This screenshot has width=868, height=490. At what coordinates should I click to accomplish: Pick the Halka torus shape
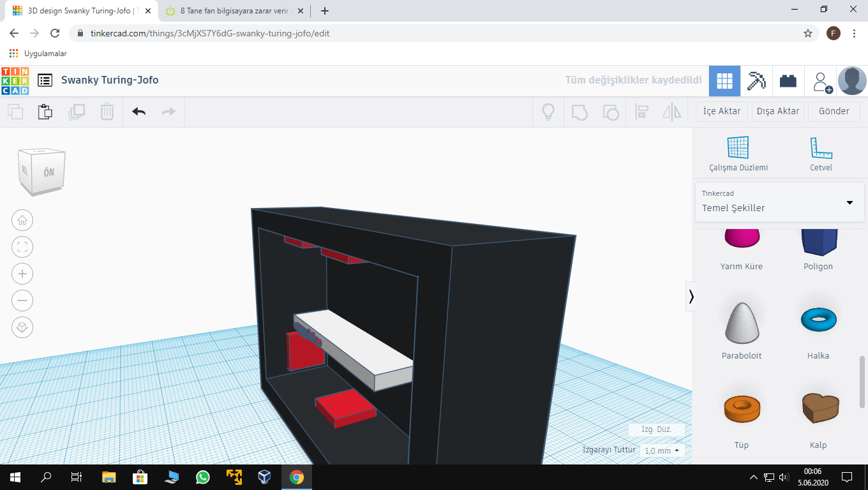818,330
